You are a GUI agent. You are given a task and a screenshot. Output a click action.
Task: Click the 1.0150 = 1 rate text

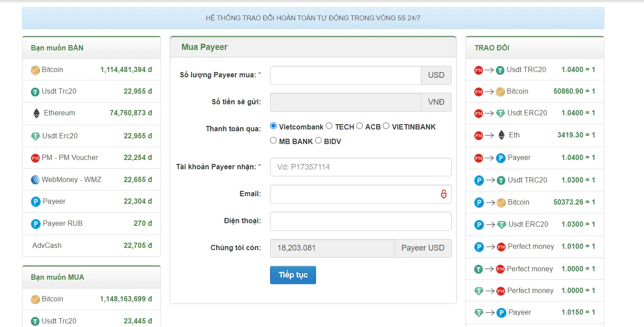point(579,312)
